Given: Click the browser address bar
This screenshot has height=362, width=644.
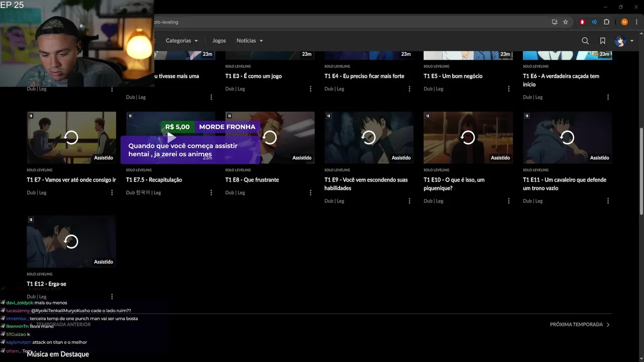Looking at the screenshot, I should pos(347,22).
